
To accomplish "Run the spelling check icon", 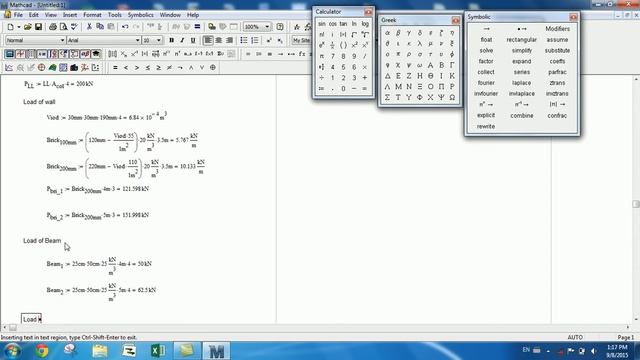I will pos(74,27).
